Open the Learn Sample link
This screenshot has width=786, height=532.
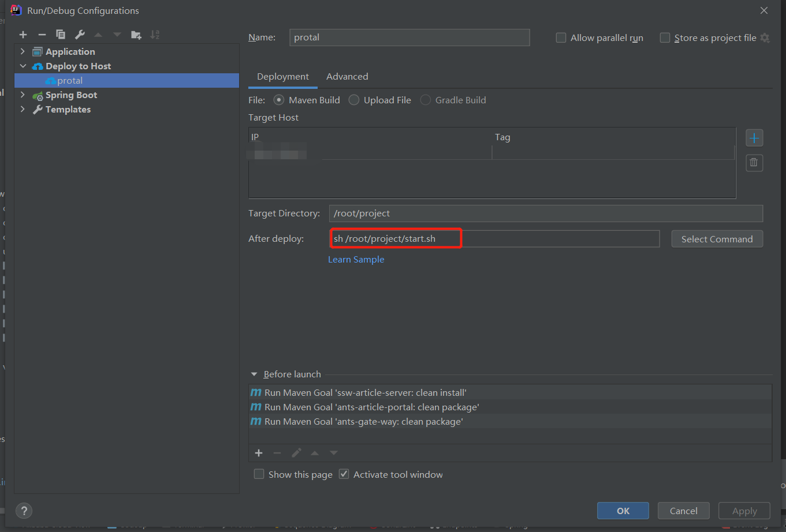(356, 260)
